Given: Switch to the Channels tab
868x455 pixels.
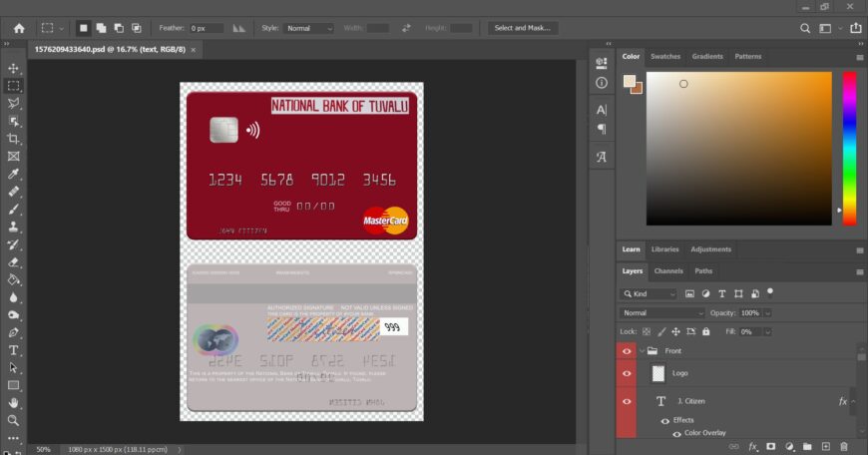Looking at the screenshot, I should 668,271.
